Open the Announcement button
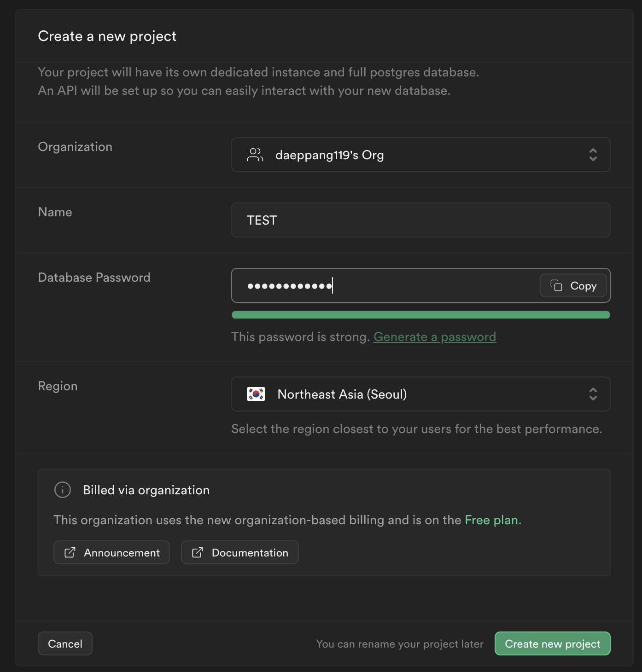 (111, 552)
